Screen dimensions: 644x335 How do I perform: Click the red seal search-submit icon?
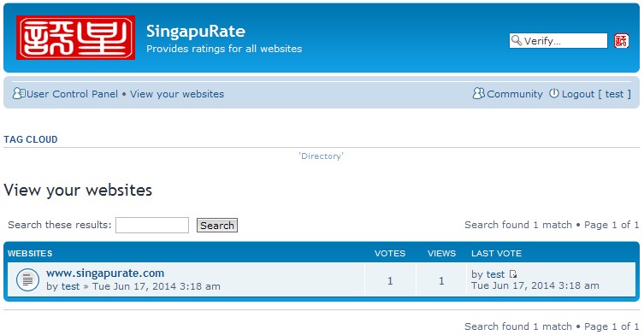[621, 41]
